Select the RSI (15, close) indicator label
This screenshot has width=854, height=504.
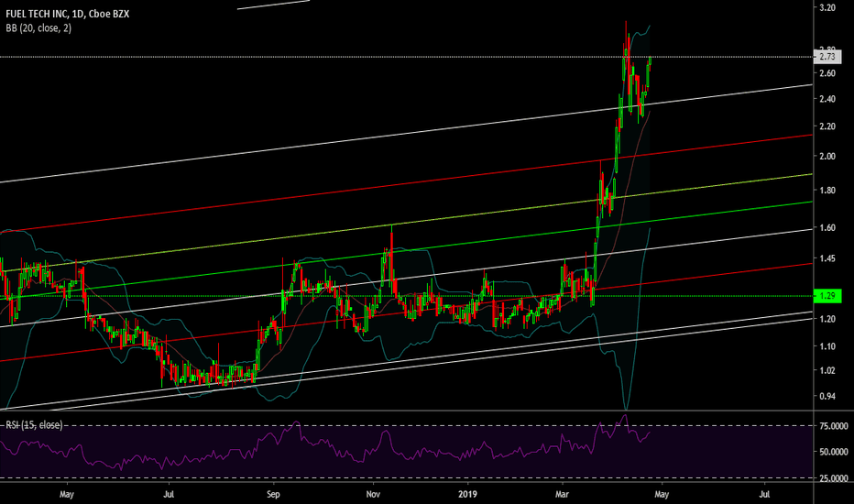pos(34,425)
